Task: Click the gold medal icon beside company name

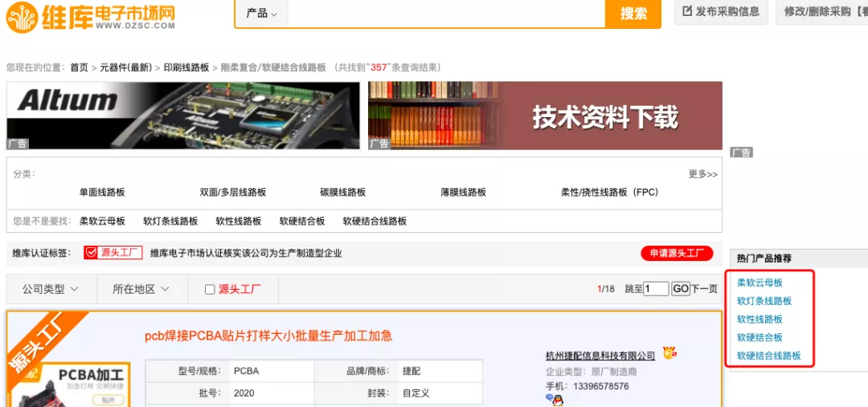Action: [669, 354]
